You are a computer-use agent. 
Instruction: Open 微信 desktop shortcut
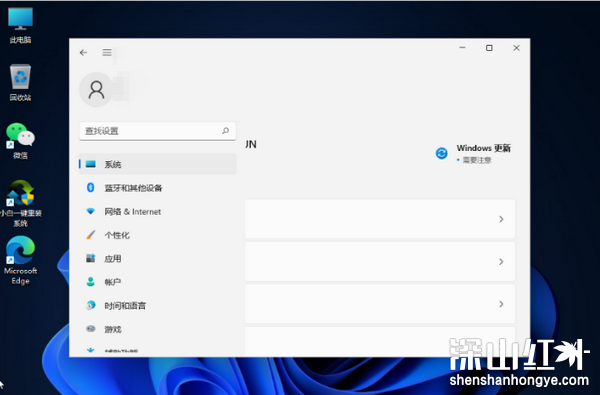point(20,141)
